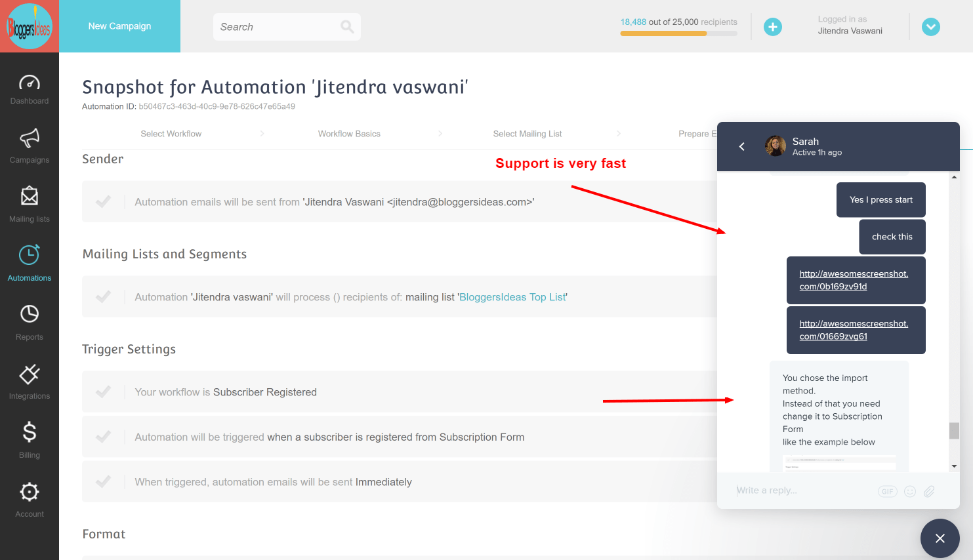Open the awesomescreenshot 01669zvg61 link
This screenshot has width=973, height=560.
tap(854, 330)
